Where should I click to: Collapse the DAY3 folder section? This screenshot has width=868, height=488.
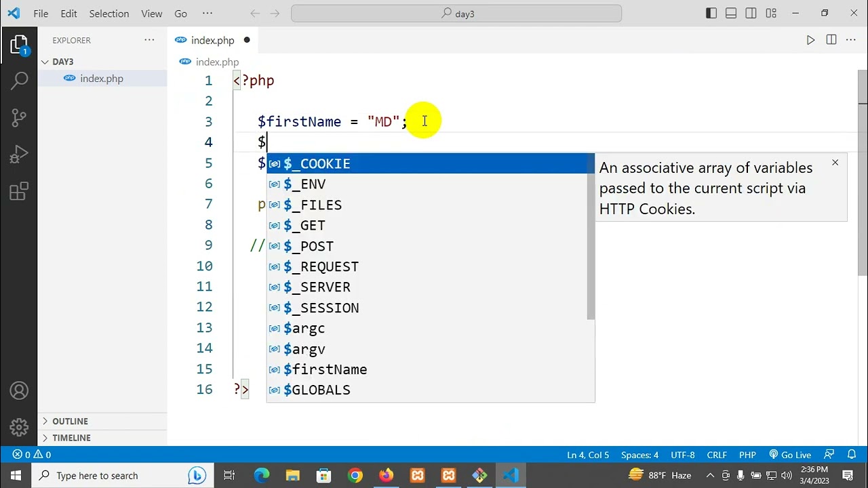point(102,62)
